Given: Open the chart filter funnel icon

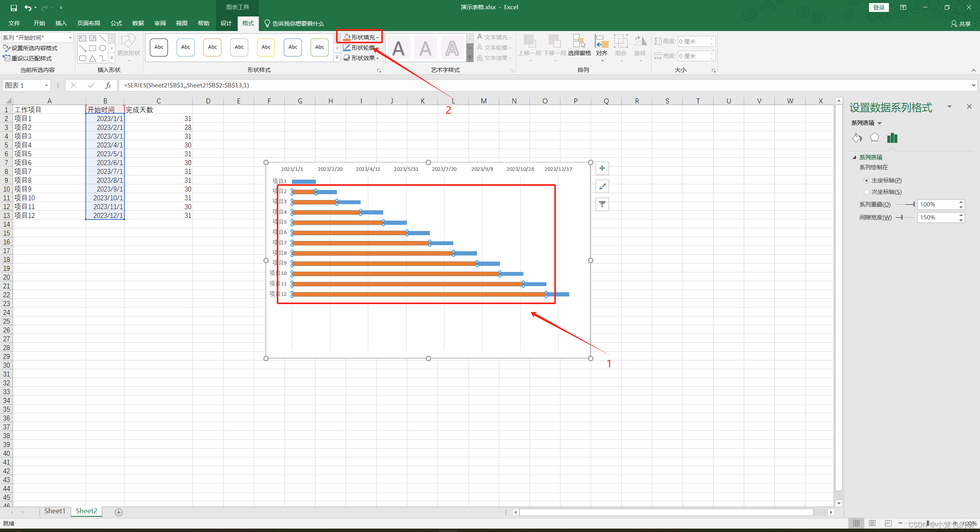Looking at the screenshot, I should point(602,204).
